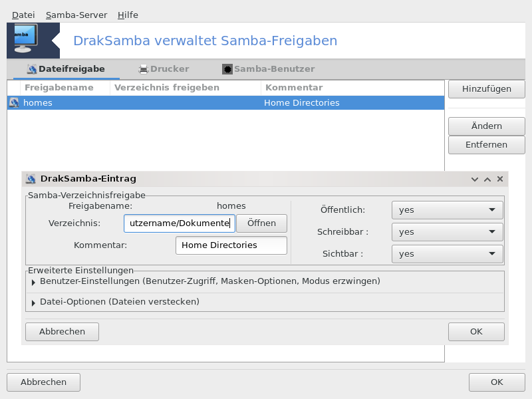Click the DrakSamba-Eintrag title bar icon
532x399 pixels.
point(31,179)
